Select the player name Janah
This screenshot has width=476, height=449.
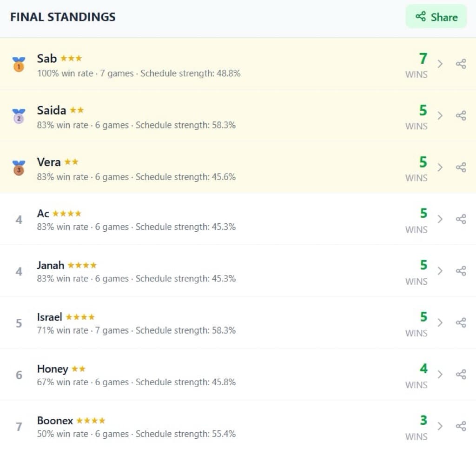pos(50,265)
